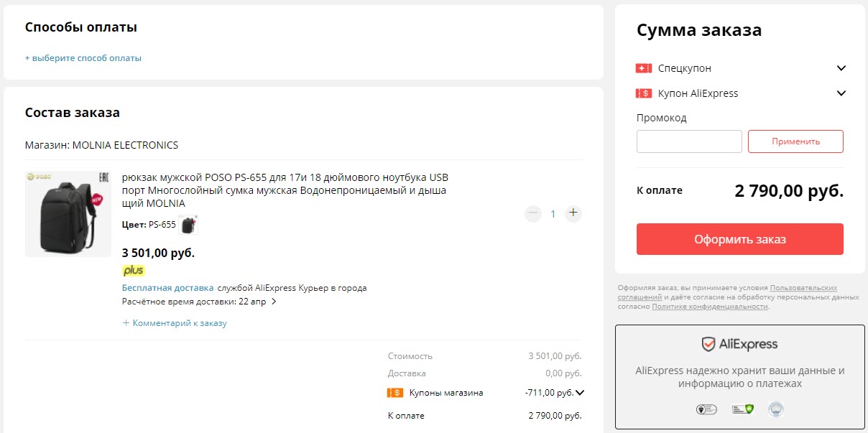
Task: Increase backpack quantity with plus button
Action: point(573,213)
